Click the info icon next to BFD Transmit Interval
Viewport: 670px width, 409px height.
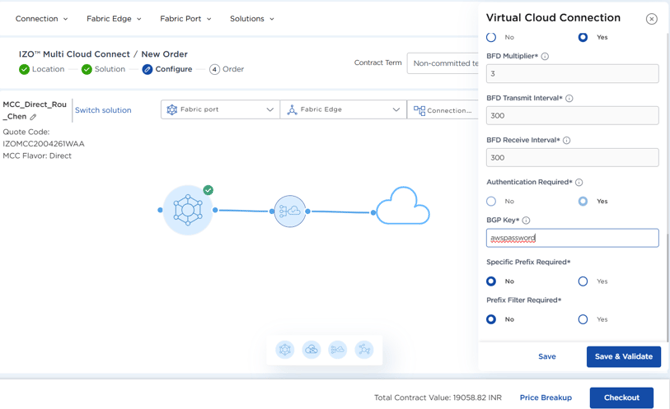coord(569,98)
